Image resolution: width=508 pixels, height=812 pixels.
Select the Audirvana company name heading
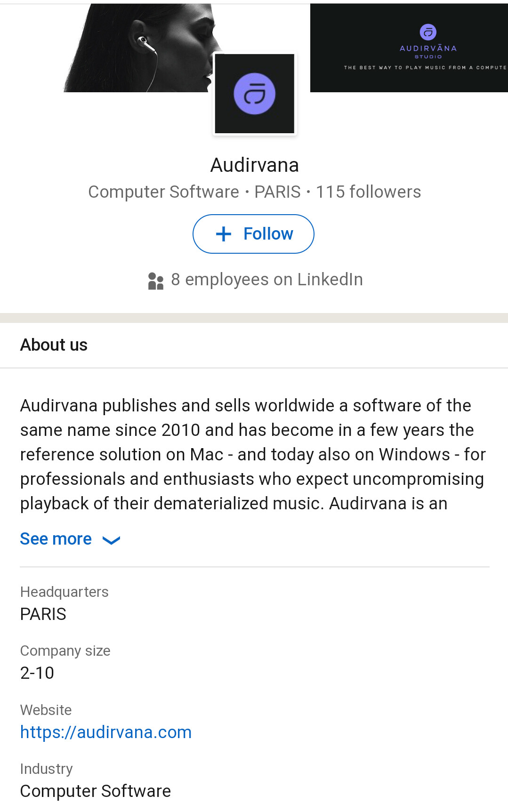pyautogui.click(x=254, y=165)
